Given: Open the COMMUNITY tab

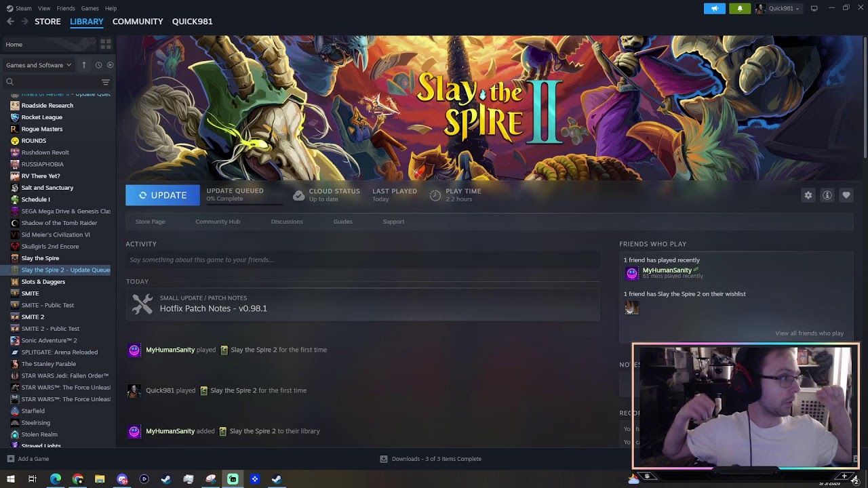Looking at the screenshot, I should pyautogui.click(x=138, y=21).
